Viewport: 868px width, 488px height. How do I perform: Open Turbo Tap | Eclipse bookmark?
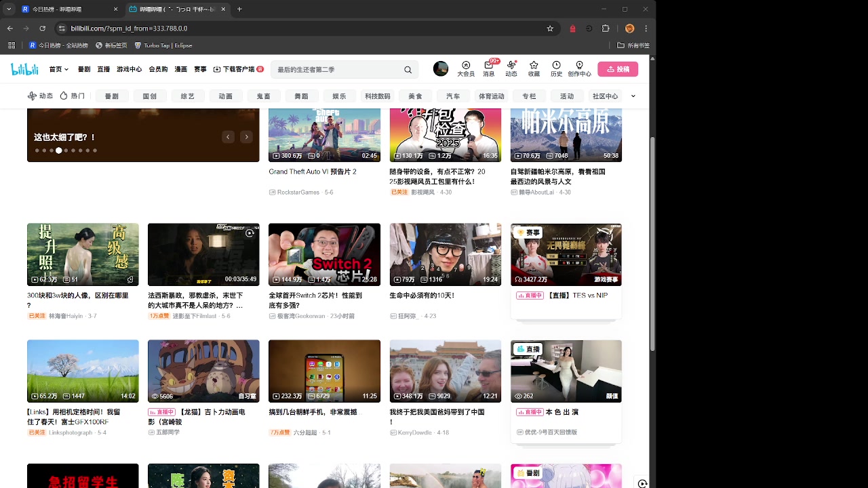point(163,45)
